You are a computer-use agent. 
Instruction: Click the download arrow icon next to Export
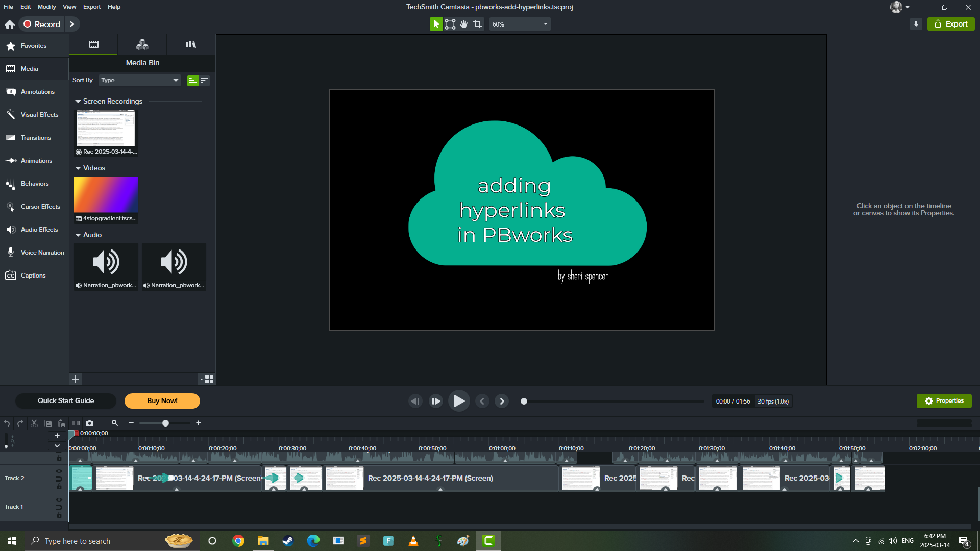click(x=916, y=24)
